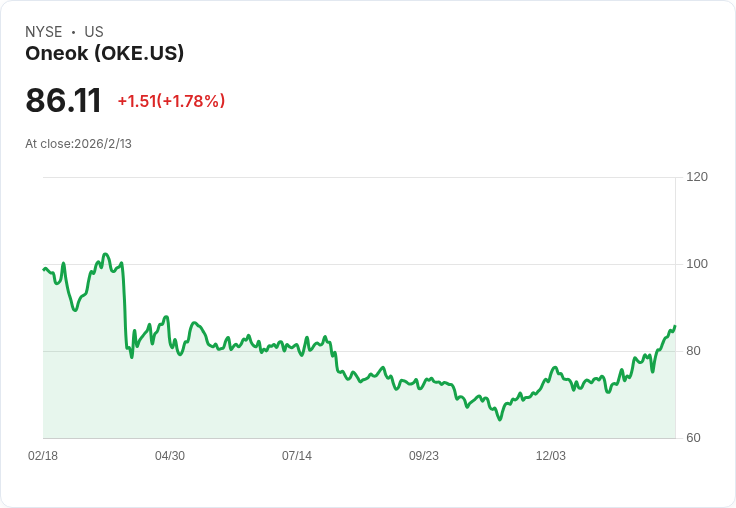Click the 60 price axis label
The image size is (736, 508).
click(x=693, y=438)
